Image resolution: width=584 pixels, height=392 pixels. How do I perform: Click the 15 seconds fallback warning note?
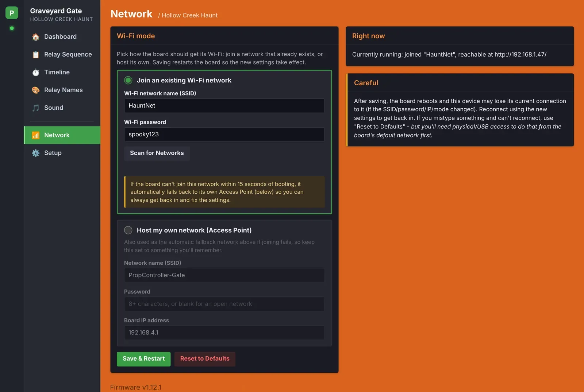coord(224,192)
